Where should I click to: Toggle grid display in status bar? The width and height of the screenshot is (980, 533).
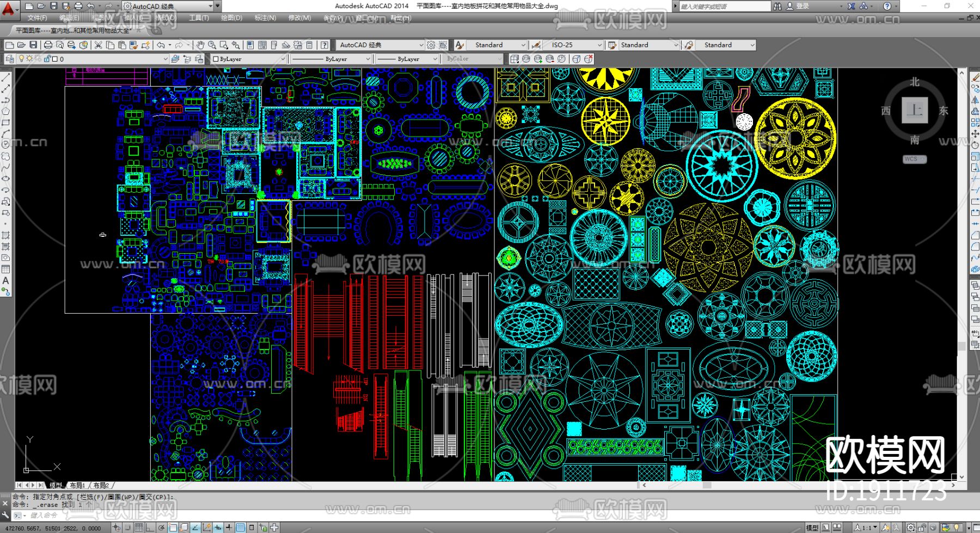139,528
